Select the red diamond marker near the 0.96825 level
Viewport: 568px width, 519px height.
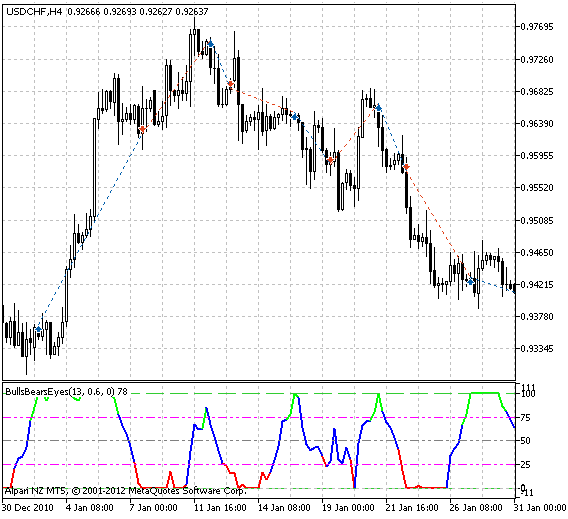point(231,84)
